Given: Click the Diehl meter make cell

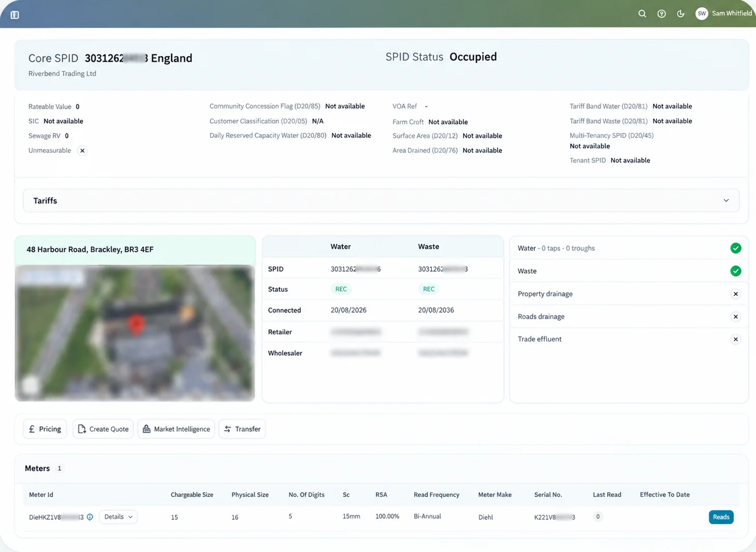Looking at the screenshot, I should (485, 517).
